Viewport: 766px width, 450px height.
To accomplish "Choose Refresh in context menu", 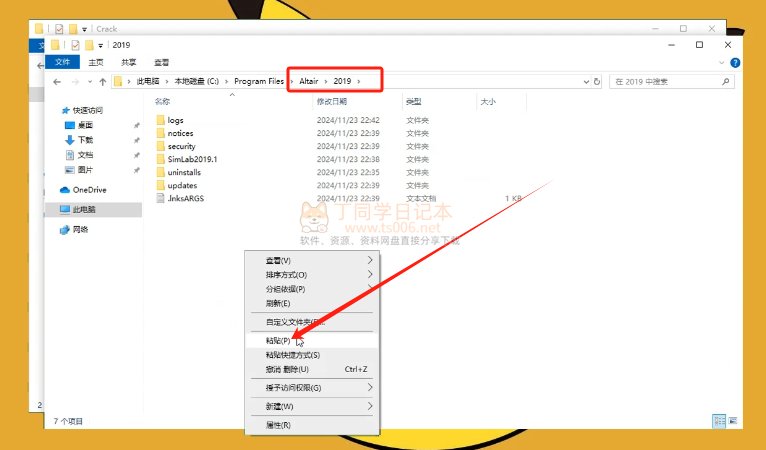I will click(312, 303).
